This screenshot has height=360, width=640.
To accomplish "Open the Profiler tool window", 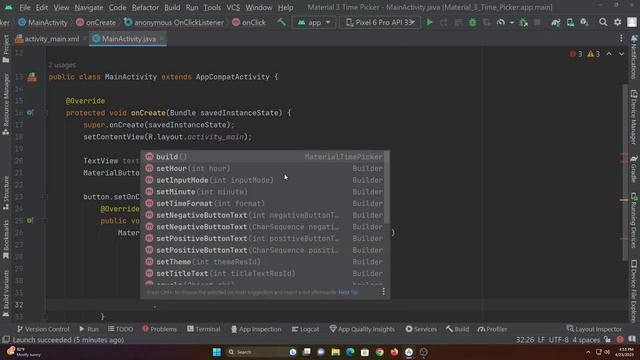I will pyautogui.click(x=492, y=329).
